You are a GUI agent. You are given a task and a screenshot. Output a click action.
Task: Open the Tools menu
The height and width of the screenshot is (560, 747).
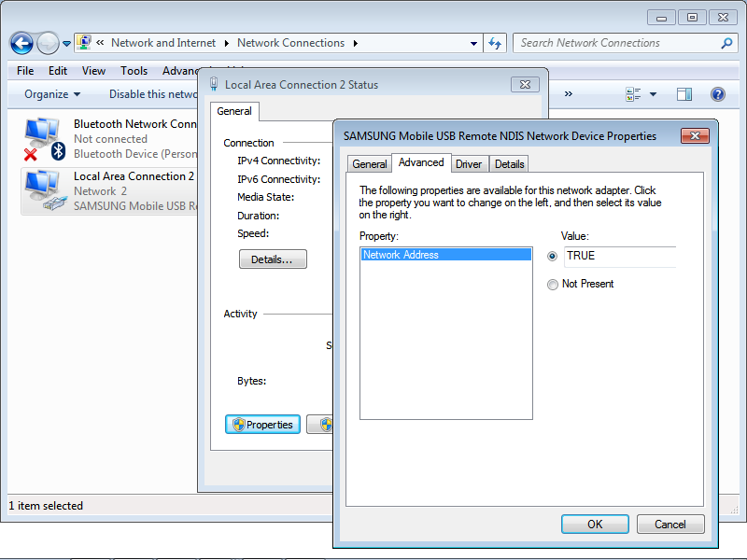[x=134, y=71]
